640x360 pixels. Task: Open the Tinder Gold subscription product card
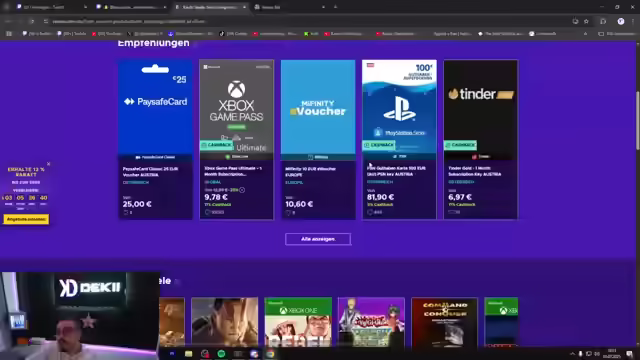tap(480, 140)
